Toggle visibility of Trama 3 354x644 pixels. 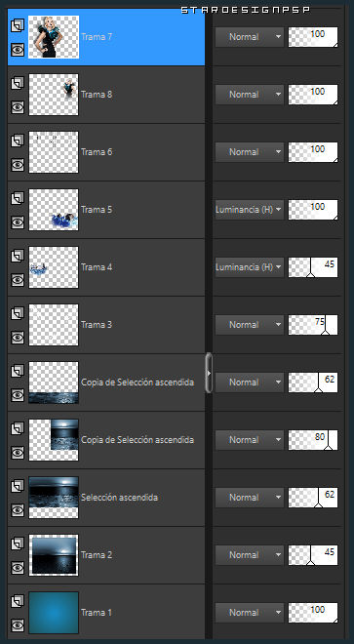point(18,338)
